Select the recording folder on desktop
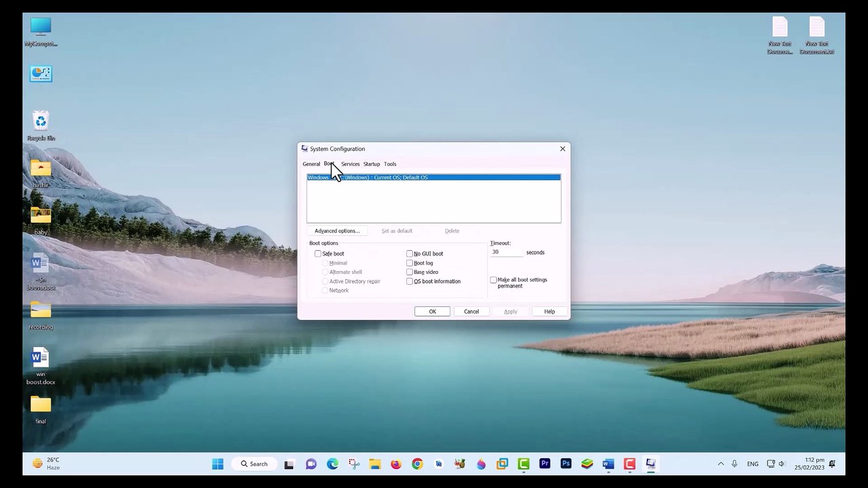The height and width of the screenshot is (488, 868). pos(41,315)
